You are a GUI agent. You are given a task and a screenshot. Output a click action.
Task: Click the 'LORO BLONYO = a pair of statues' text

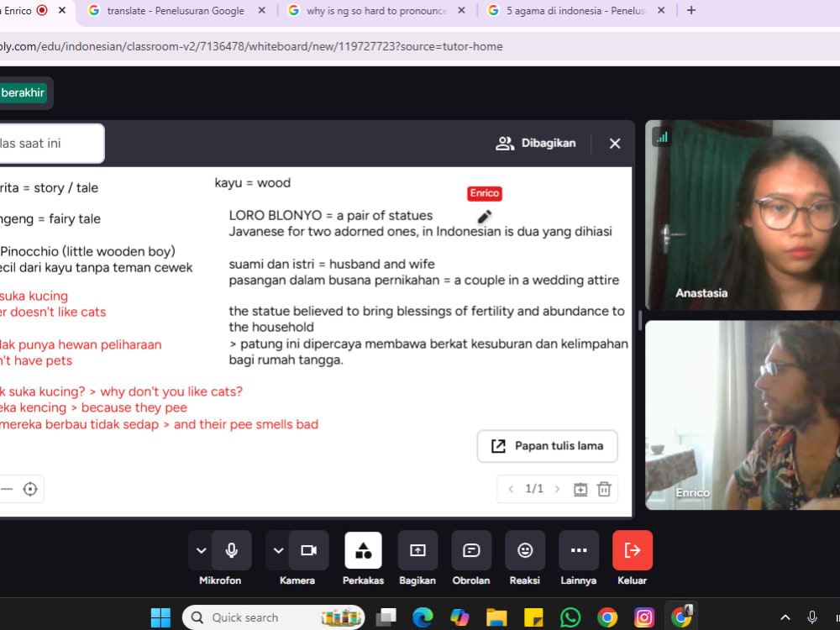pyautogui.click(x=330, y=215)
